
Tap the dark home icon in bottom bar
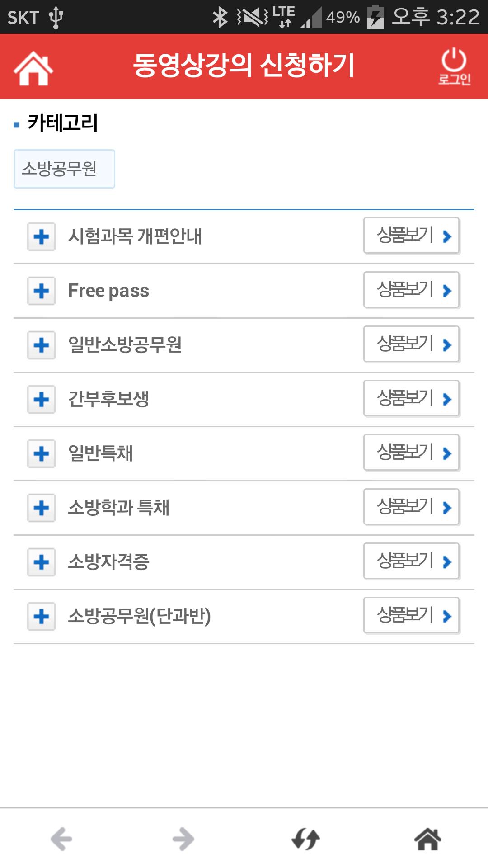427,839
